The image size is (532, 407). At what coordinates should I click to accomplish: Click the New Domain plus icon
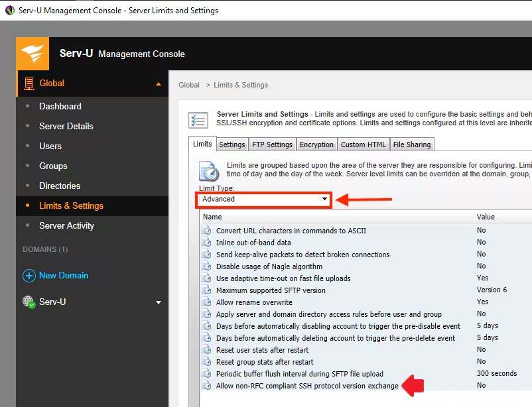29,275
